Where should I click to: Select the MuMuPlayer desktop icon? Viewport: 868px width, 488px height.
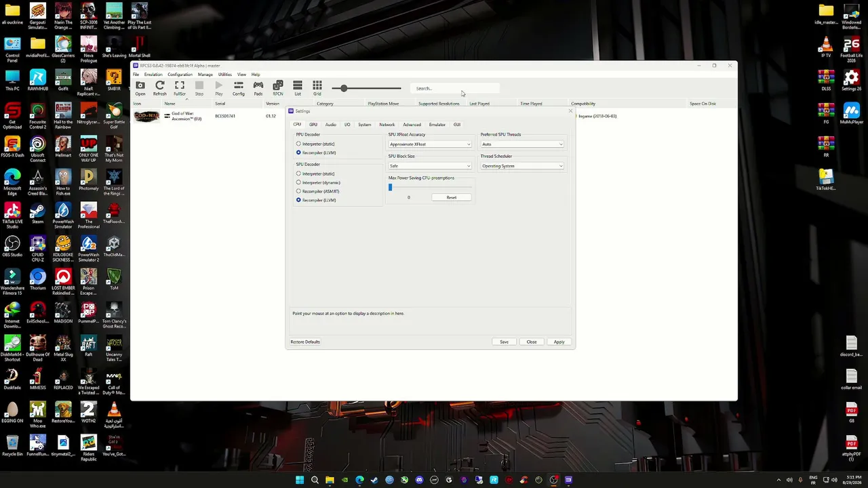851,113
